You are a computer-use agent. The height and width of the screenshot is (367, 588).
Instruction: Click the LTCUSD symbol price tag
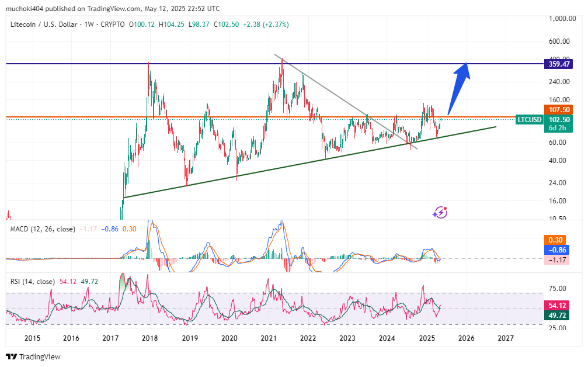[530, 119]
